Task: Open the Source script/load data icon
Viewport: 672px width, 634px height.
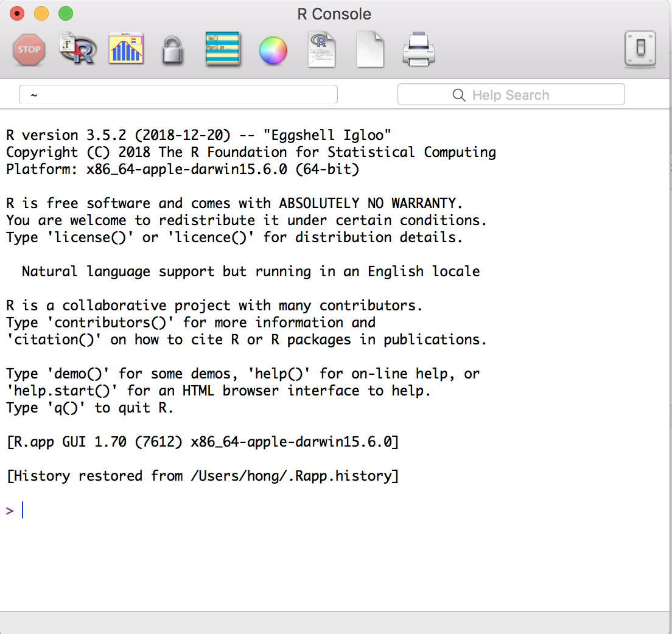Action: point(77,49)
